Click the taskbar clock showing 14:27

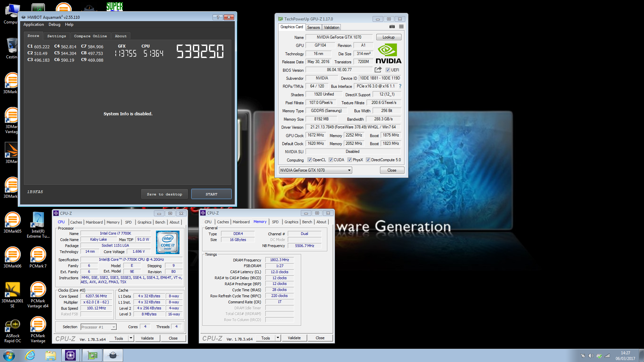coord(625,356)
